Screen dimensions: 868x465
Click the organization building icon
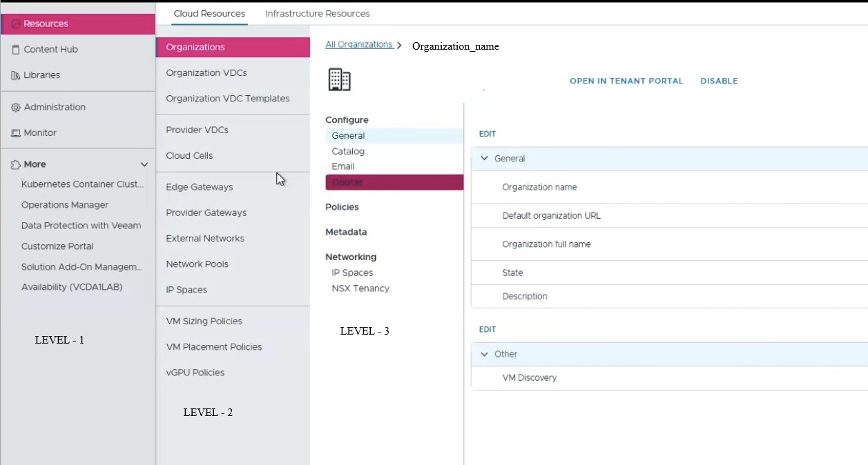pyautogui.click(x=339, y=80)
